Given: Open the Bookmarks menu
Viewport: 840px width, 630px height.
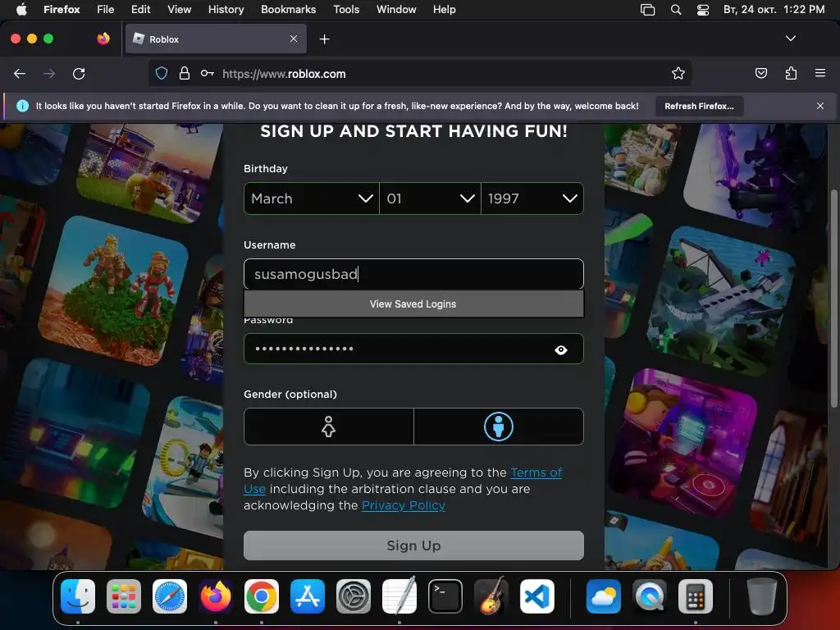Looking at the screenshot, I should point(288,10).
